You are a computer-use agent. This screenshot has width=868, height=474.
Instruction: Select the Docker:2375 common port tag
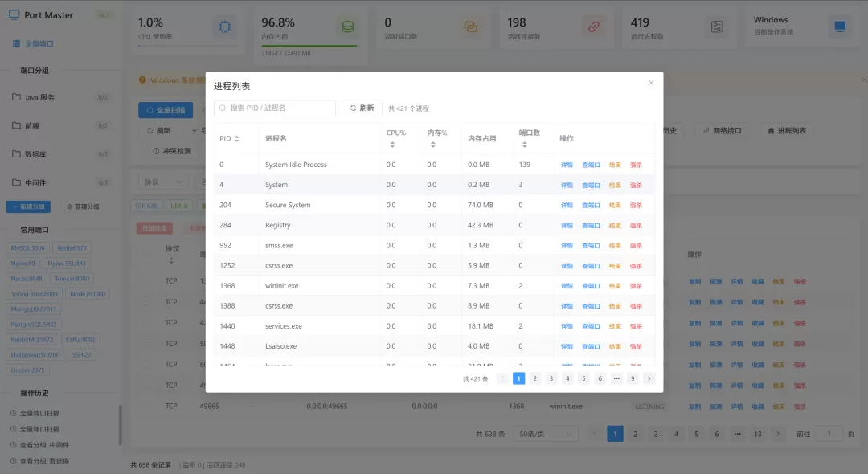point(27,370)
